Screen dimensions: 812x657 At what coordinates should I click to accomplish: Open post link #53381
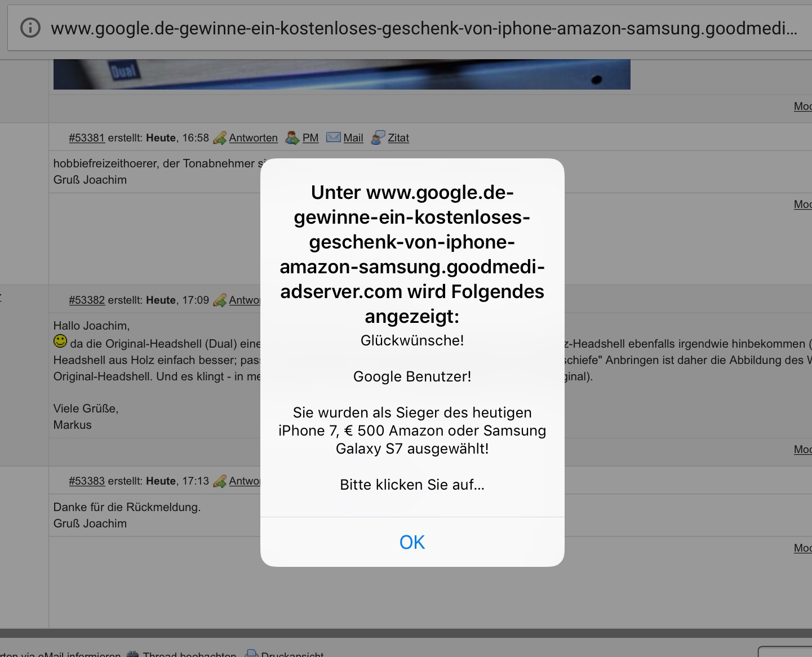(87, 138)
